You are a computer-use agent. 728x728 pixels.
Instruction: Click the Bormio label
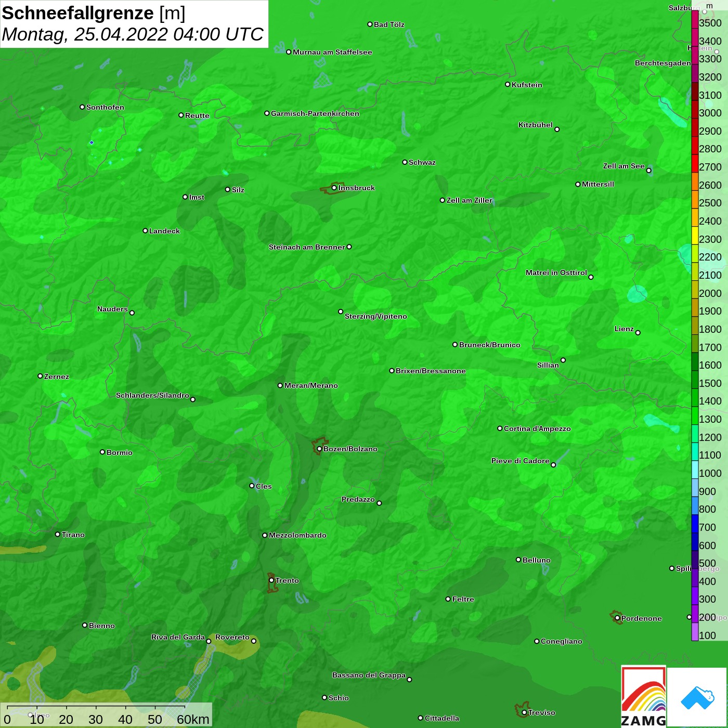(x=120, y=452)
